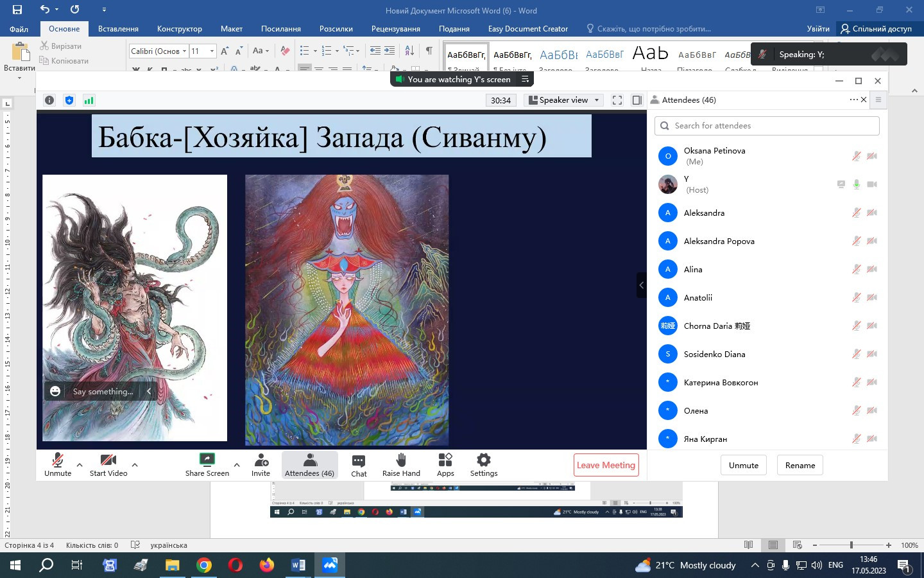Click the Search for attendees field

coord(767,126)
